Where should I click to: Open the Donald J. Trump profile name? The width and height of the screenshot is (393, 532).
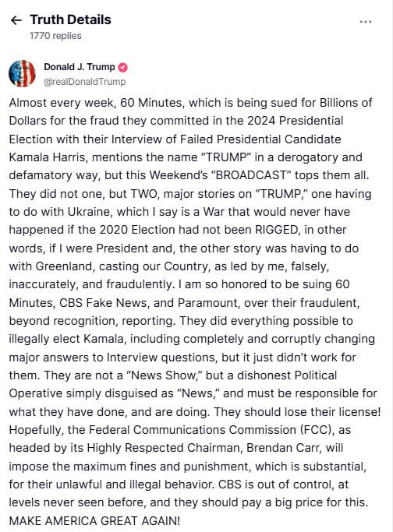tap(79, 67)
